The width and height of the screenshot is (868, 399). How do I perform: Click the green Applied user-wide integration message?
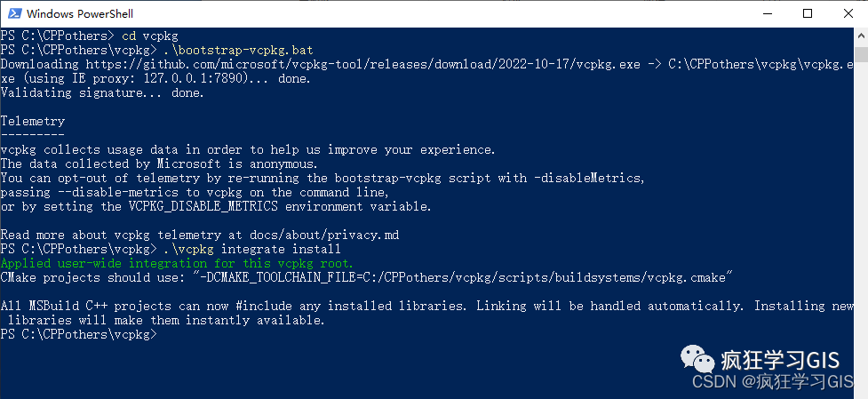[177, 263]
